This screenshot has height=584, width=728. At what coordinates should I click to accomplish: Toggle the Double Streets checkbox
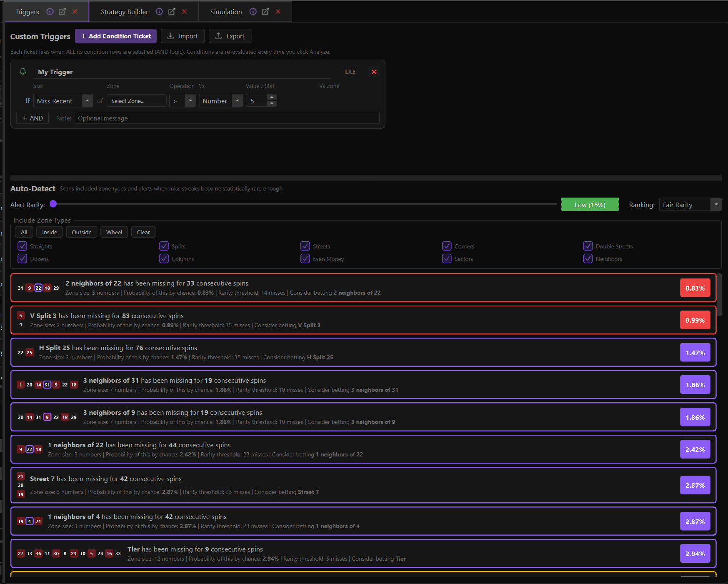588,246
